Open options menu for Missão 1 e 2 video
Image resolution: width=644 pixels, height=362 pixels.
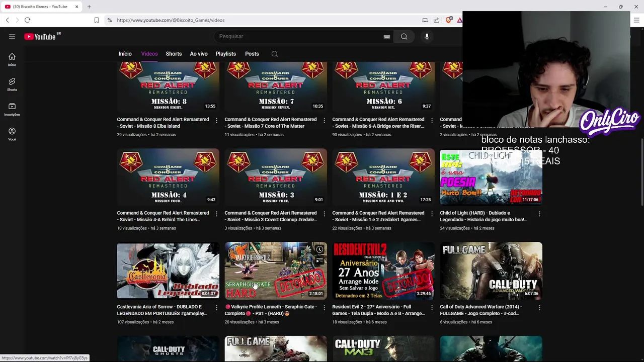coord(432,214)
